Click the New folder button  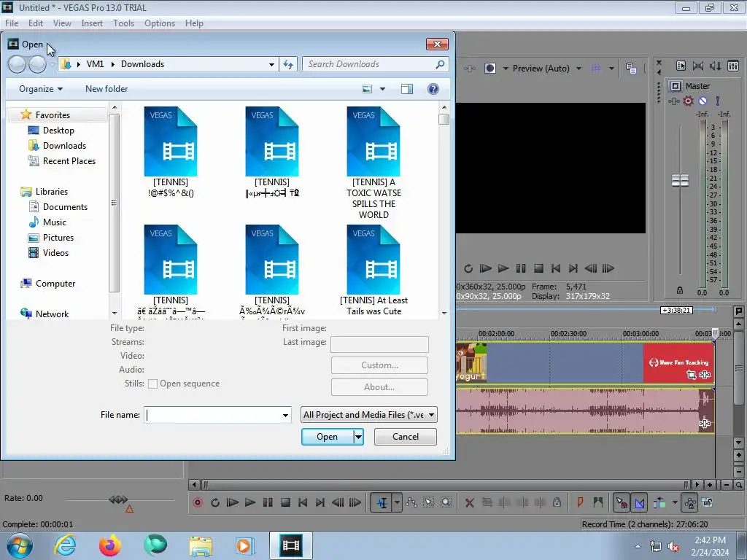pos(107,89)
